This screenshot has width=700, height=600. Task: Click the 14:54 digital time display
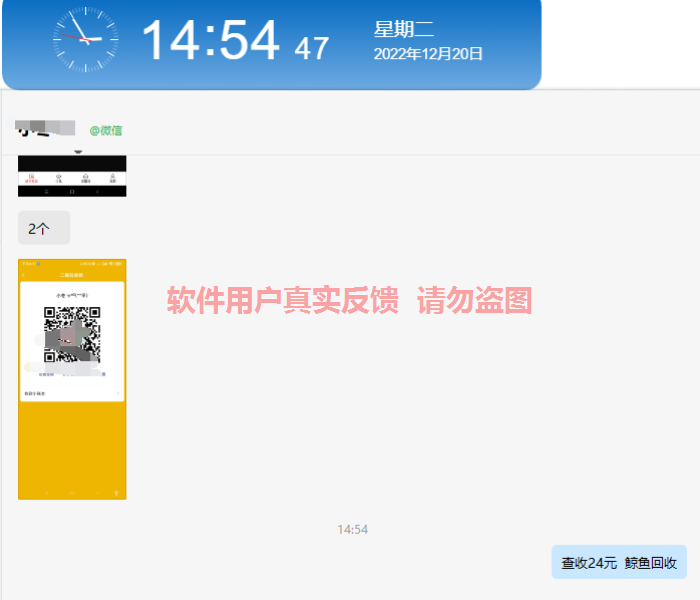pyautogui.click(x=210, y=42)
